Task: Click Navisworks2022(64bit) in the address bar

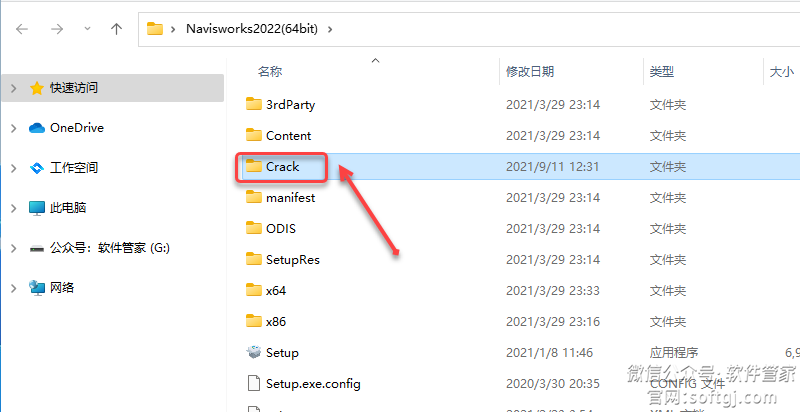Action: point(252,29)
